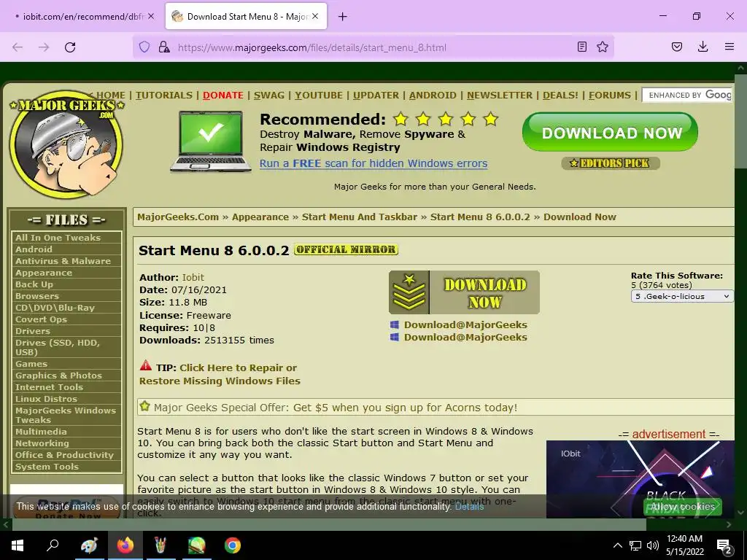Bookmark this page with the star icon
The height and width of the screenshot is (560, 747).
tap(603, 47)
